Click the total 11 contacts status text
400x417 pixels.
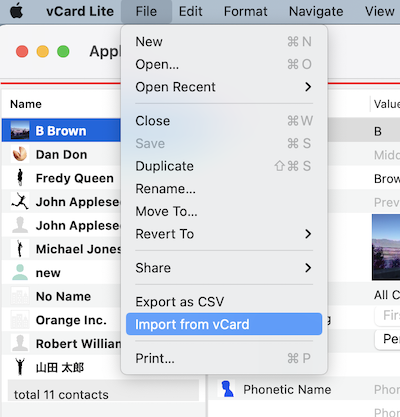point(61,395)
